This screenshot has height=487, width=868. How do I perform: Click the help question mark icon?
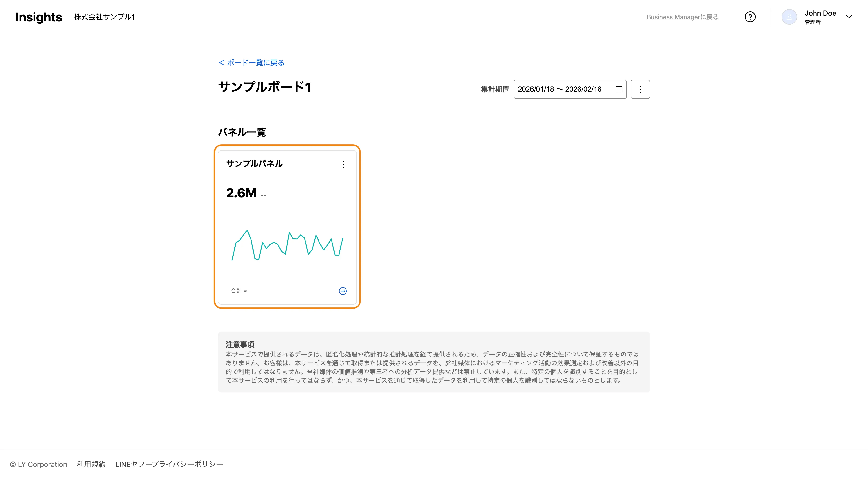click(750, 17)
